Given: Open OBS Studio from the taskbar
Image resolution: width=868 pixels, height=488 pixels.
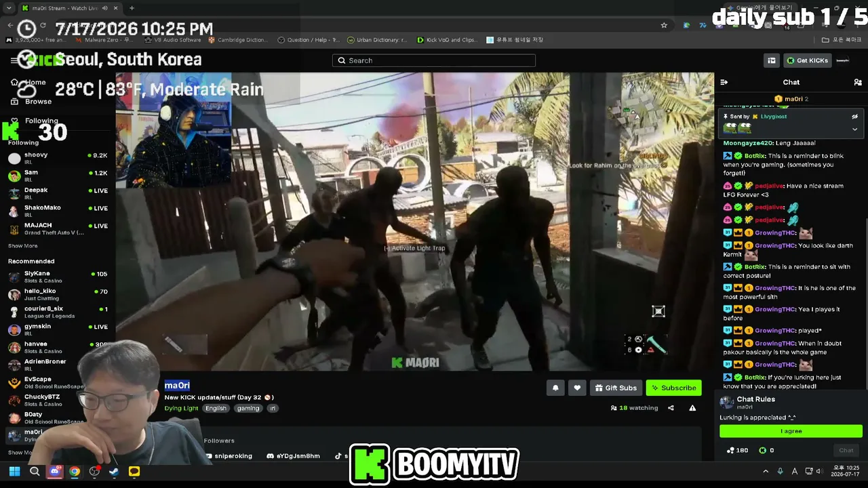Looking at the screenshot, I should (x=94, y=472).
